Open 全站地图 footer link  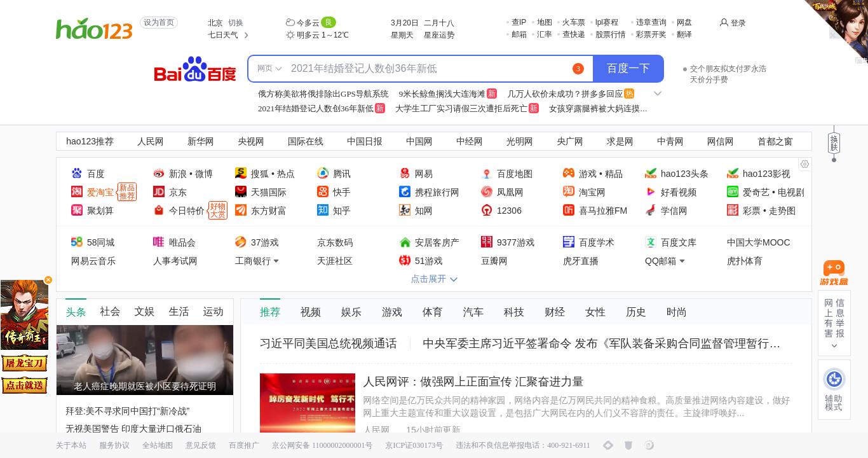pyautogui.click(x=158, y=445)
